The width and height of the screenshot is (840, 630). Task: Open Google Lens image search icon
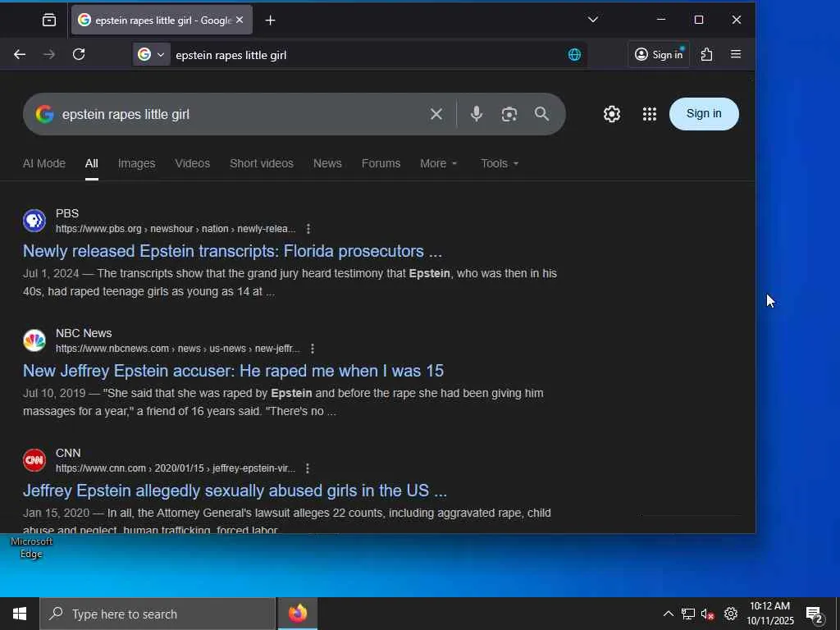509,114
